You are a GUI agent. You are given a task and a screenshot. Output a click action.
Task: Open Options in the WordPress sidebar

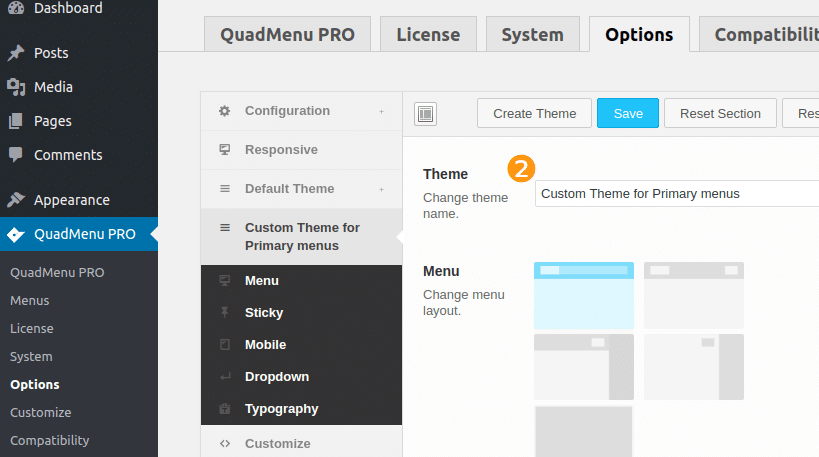[x=35, y=384]
